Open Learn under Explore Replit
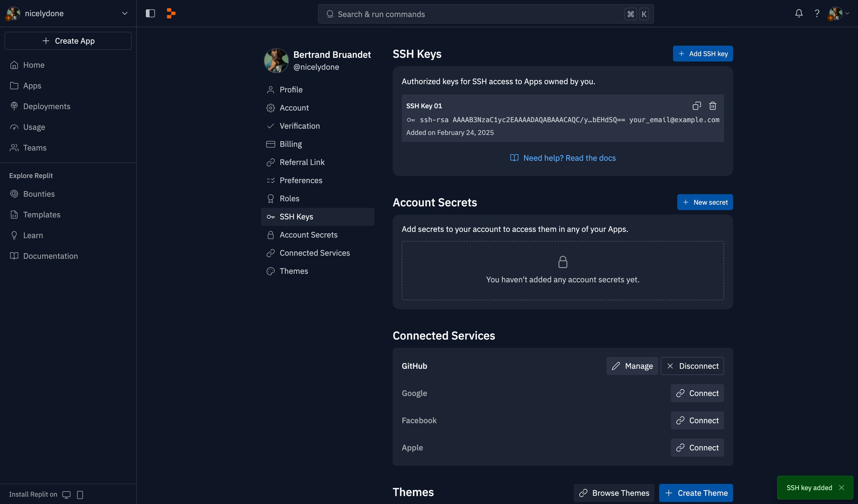This screenshot has width=858, height=504. tap(68, 235)
